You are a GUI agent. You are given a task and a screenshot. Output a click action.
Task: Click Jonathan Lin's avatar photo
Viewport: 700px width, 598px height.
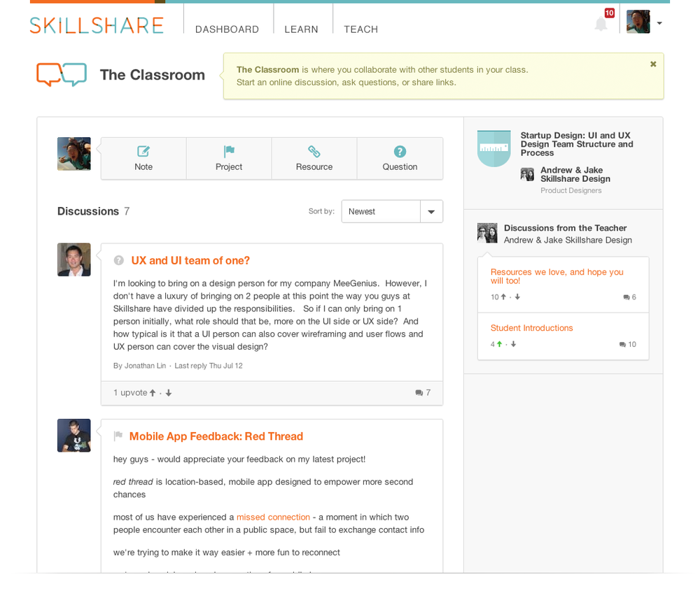click(74, 259)
